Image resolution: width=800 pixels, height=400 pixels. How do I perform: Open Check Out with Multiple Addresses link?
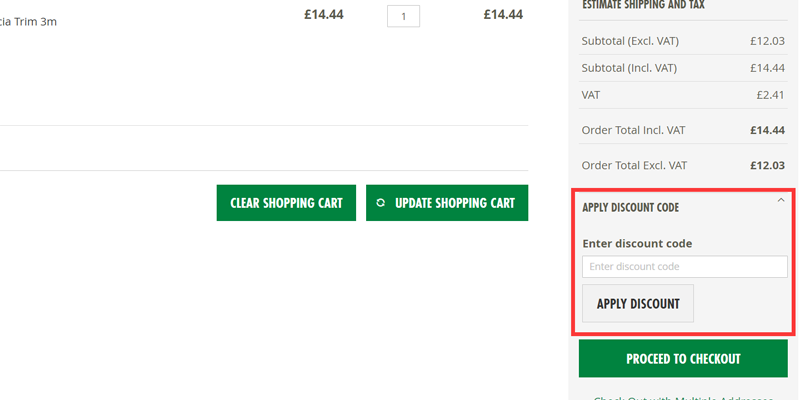point(683,398)
